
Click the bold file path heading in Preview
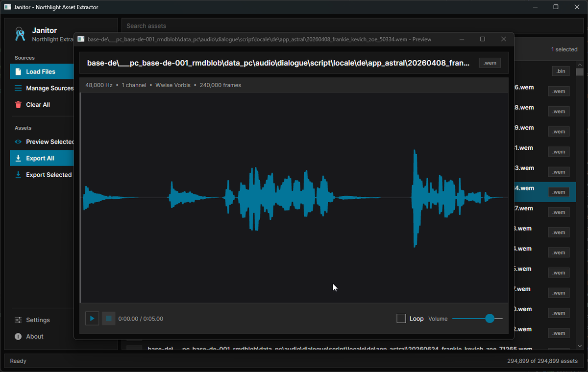[278, 63]
